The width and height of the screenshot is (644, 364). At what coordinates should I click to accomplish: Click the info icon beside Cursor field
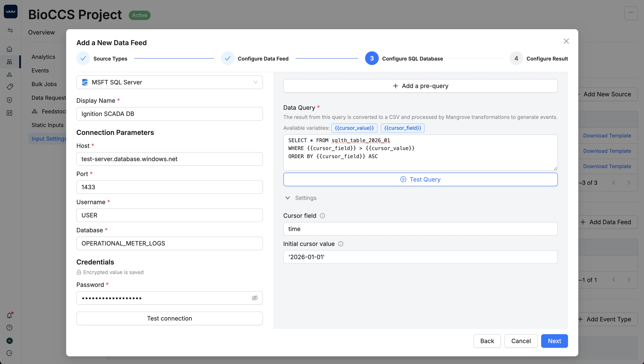coord(322,215)
